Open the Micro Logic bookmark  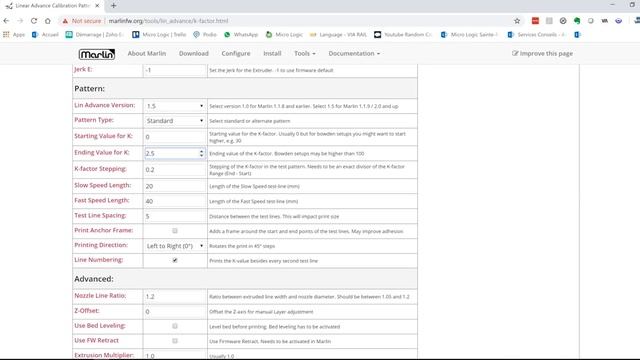coord(284,35)
